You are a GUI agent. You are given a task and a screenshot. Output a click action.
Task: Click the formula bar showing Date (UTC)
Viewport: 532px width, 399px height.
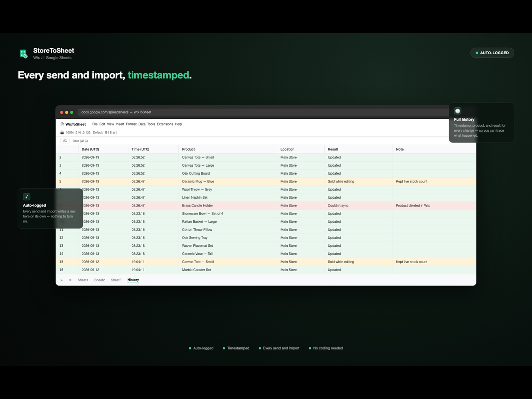[80, 141]
